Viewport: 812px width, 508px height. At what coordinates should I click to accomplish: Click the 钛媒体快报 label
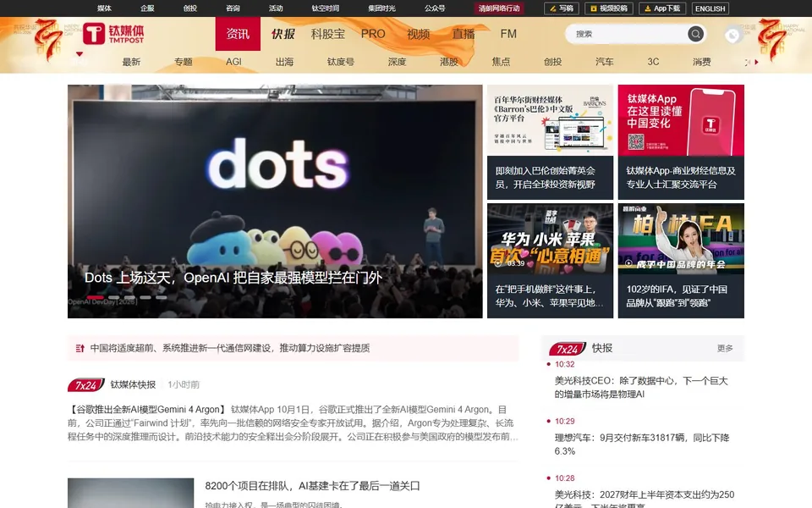coord(133,384)
